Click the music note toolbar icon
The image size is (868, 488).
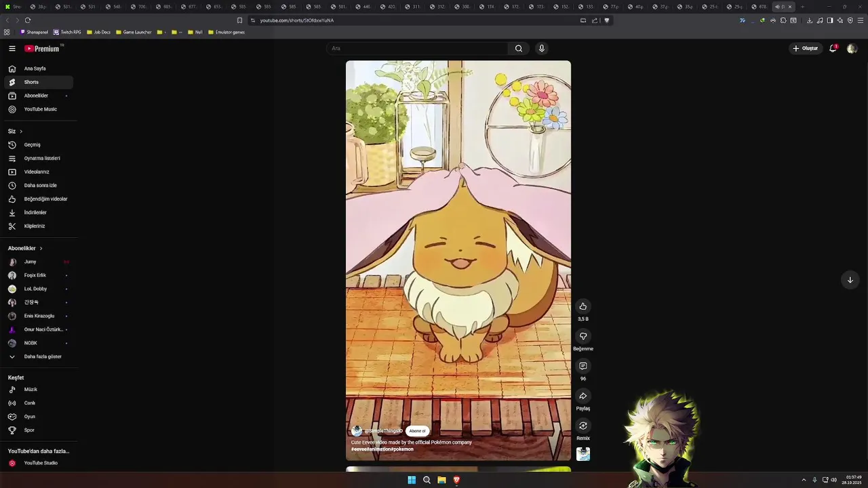pyautogui.click(x=819, y=20)
